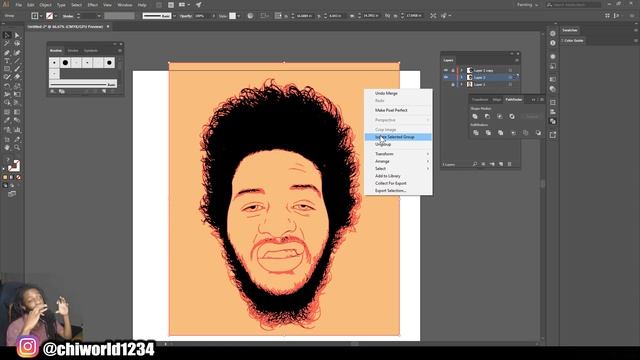The image size is (640, 360).
Task: Open the Pathfinder icon in the right dock
Action: pos(553,121)
